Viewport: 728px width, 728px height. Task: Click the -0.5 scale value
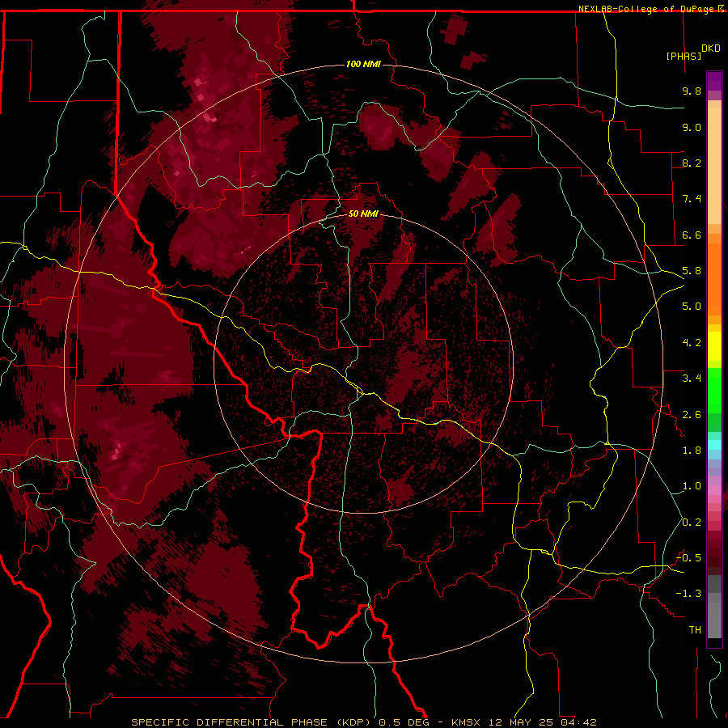coord(688,558)
